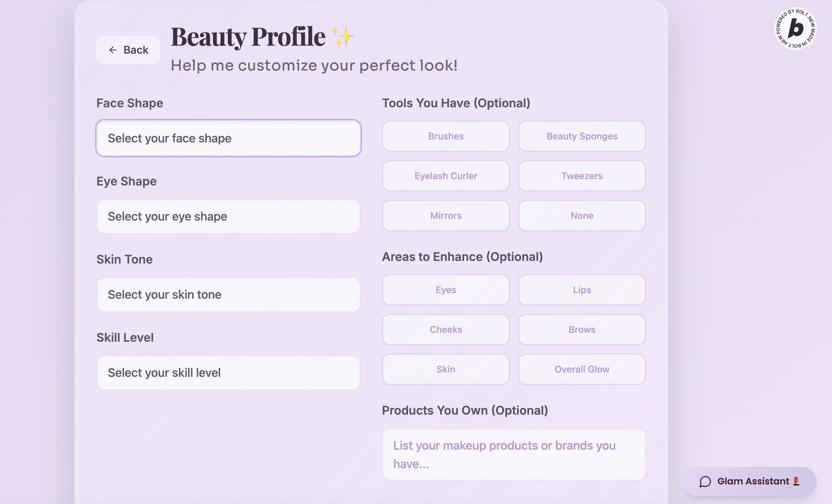Focus the Products You Own text box
Viewport: 832px width, 504px height.
click(x=513, y=454)
